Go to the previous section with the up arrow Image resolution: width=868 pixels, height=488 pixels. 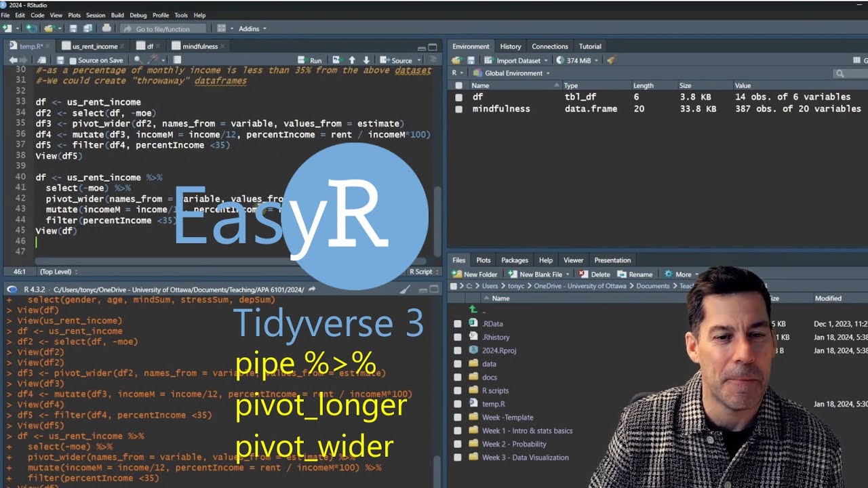coord(352,60)
